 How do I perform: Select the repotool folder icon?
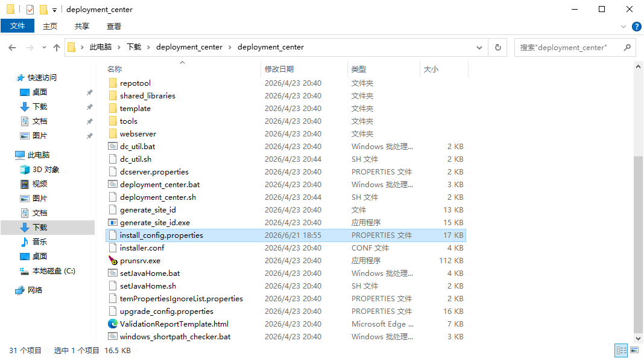click(113, 83)
